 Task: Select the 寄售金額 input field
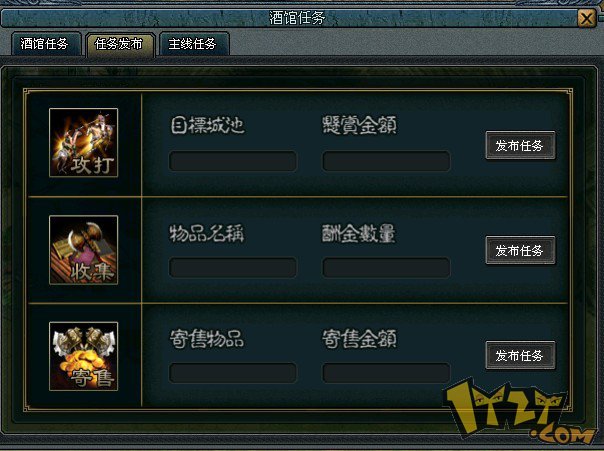coord(386,372)
